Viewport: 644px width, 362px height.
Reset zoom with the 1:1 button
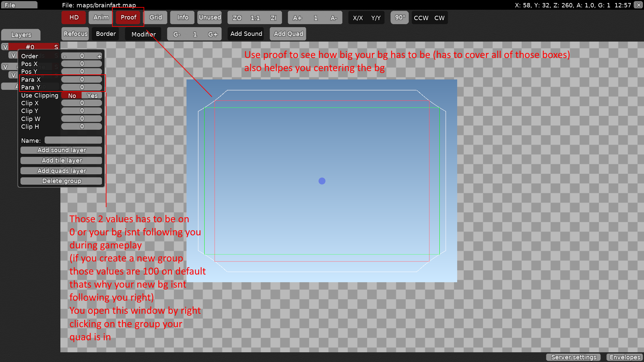point(255,18)
